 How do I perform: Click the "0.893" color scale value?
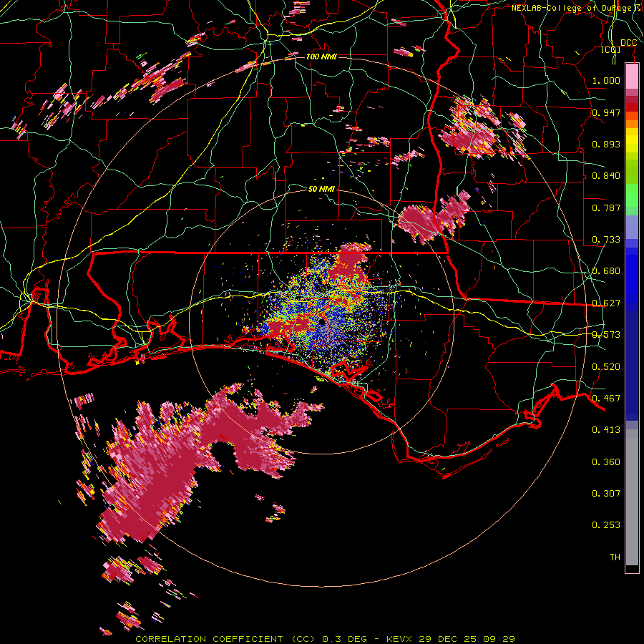point(606,144)
